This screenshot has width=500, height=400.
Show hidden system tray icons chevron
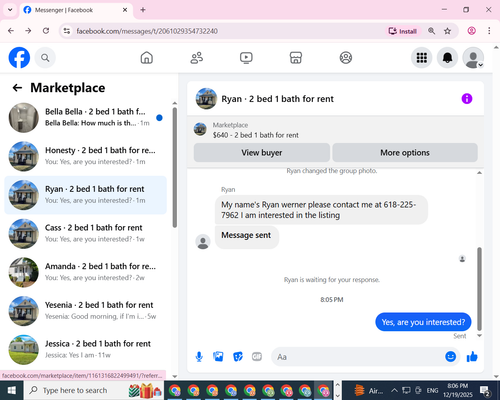pyautogui.click(x=394, y=390)
